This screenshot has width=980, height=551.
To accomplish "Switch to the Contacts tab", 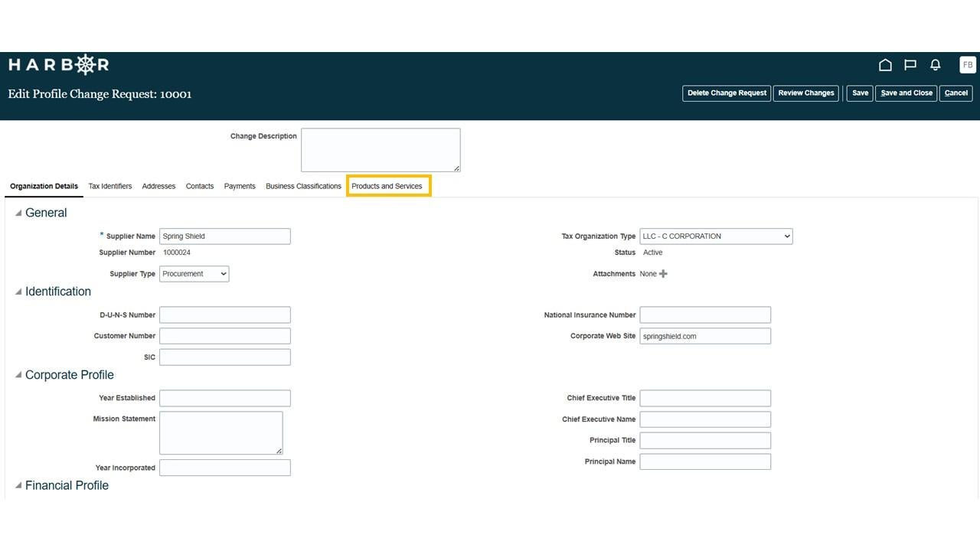I will (200, 186).
